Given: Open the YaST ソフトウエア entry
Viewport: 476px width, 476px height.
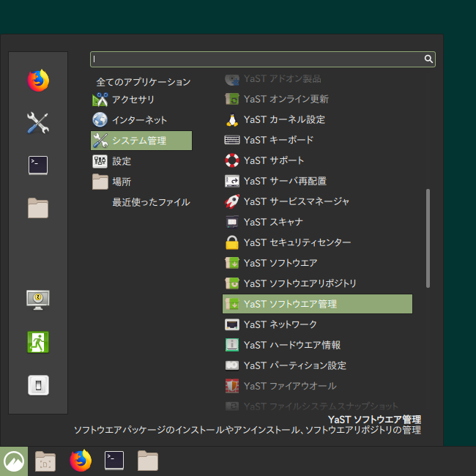Looking at the screenshot, I should pos(318,263).
